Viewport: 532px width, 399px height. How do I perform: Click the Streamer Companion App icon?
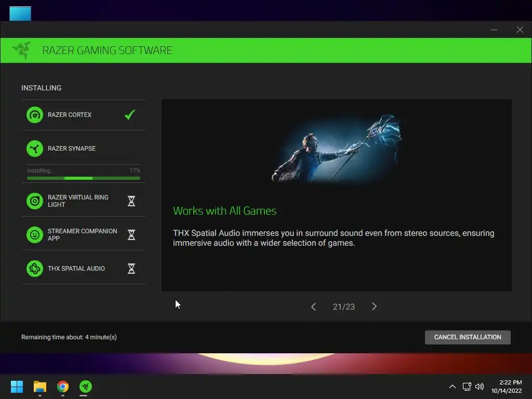pyautogui.click(x=35, y=235)
